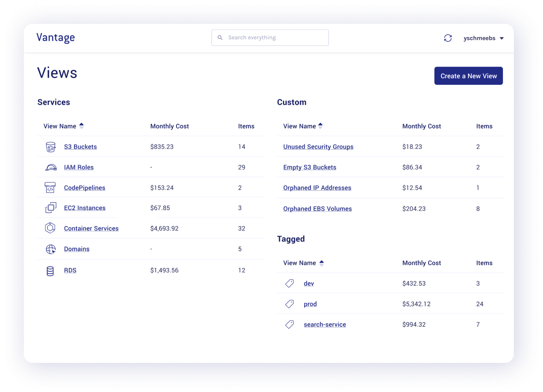Open the Unused Security Groups view
The height and width of the screenshot is (392, 543).
pos(318,147)
